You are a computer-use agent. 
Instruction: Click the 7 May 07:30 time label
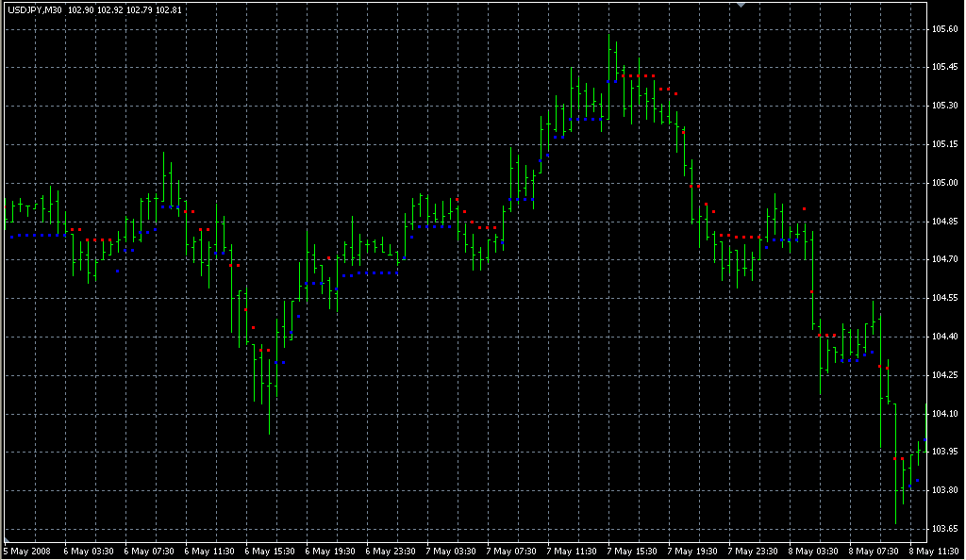click(x=512, y=551)
